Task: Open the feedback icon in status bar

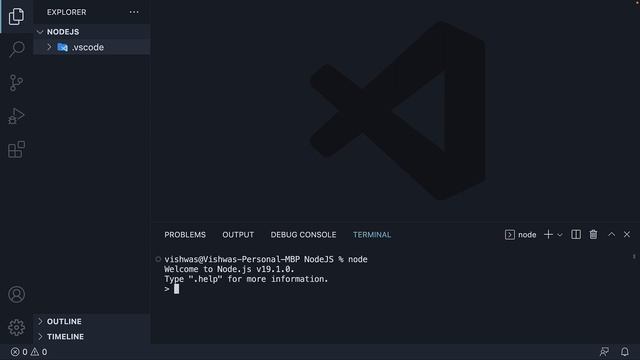Action: 604,351
